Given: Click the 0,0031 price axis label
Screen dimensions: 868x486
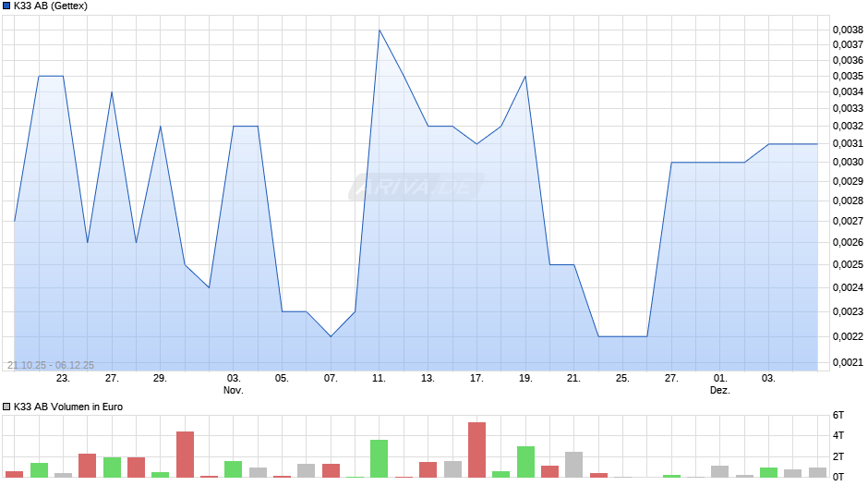Looking at the screenshot, I should (x=848, y=143).
